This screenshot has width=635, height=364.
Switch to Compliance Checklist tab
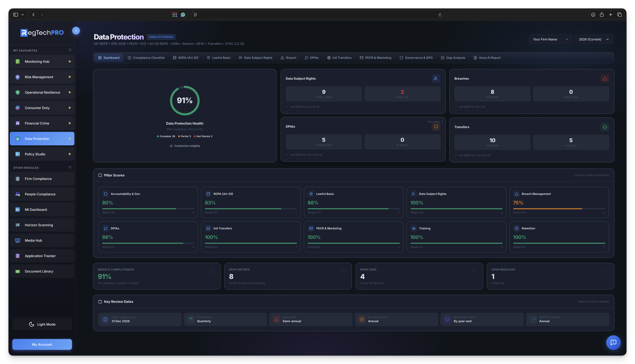146,58
